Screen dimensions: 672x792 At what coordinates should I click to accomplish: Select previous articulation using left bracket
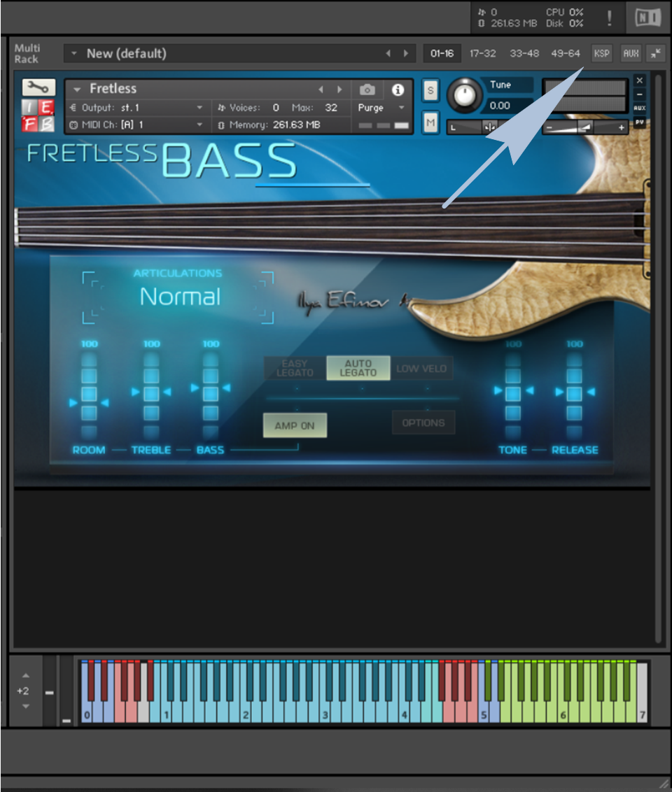click(x=93, y=297)
